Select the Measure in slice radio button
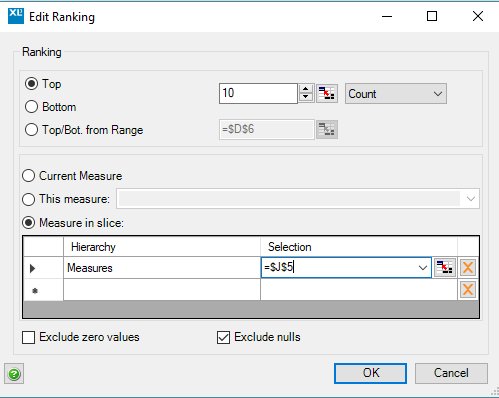Viewport: 499px width, 398px height. [x=28, y=222]
